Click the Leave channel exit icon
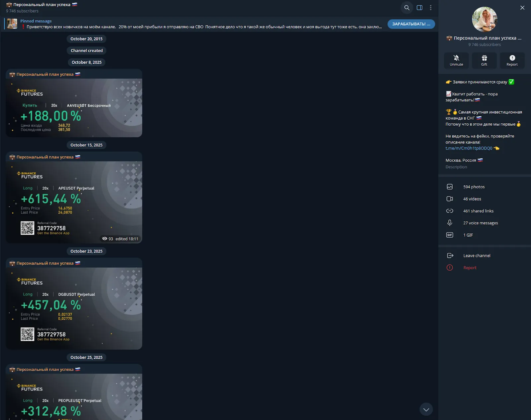531x420 pixels. (450, 256)
